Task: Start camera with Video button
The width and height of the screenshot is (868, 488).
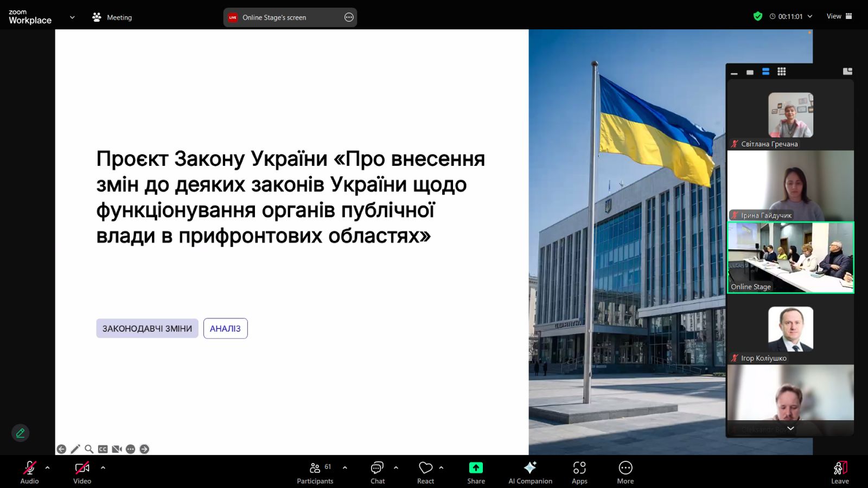Action: (x=82, y=472)
